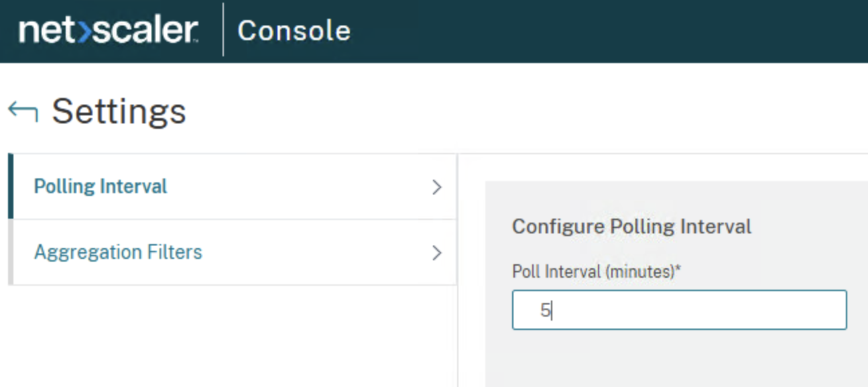This screenshot has width=868, height=387.
Task: Click the value 5 in the poll field
Action: point(545,311)
